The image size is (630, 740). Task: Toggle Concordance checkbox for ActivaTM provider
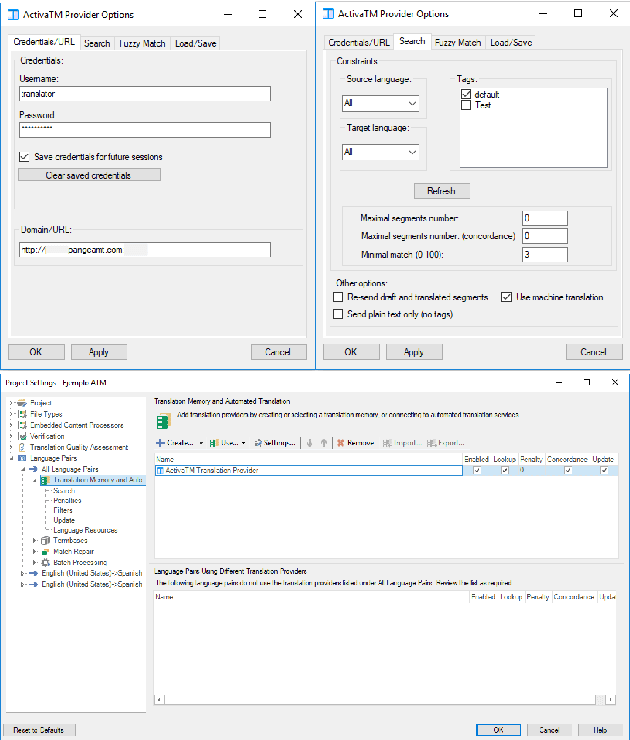coord(568,470)
